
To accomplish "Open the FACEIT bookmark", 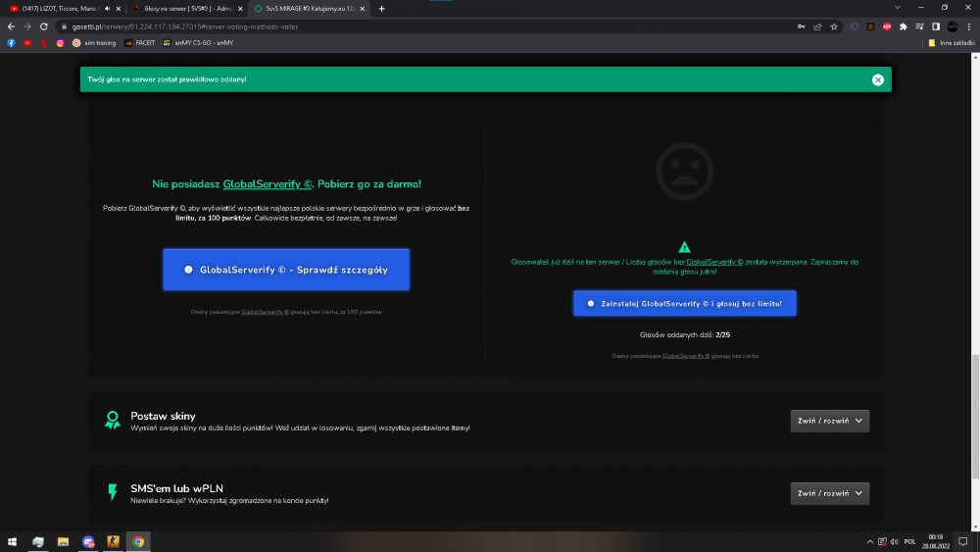I will tap(139, 43).
